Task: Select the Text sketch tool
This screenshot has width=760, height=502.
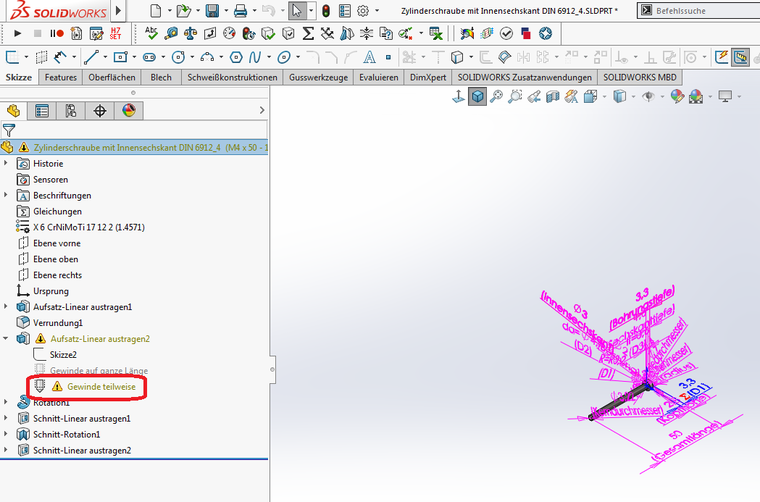Action: point(369,57)
